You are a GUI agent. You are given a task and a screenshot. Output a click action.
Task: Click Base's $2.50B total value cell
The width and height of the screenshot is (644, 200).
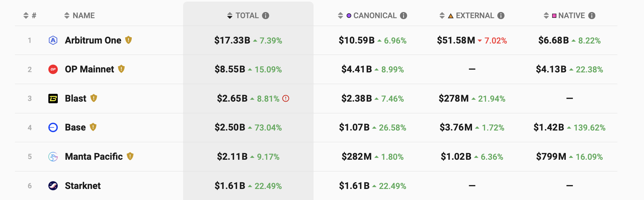point(230,127)
